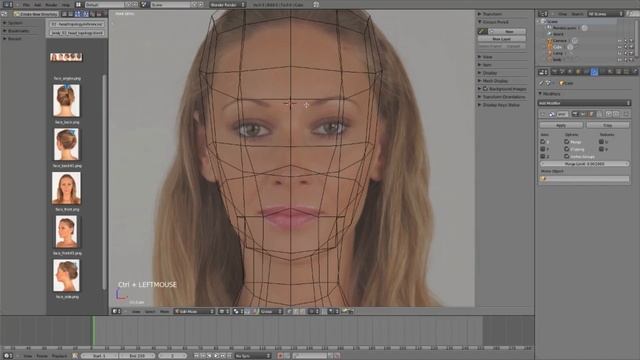Click the Mirror modifier Apply button
This screenshot has width=640, height=360.
pyautogui.click(x=561, y=125)
